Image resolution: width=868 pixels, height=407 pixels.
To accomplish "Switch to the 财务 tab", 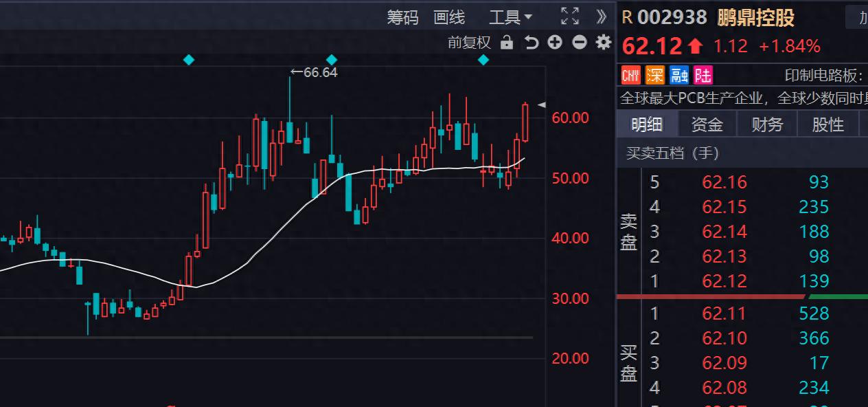I will pyautogui.click(x=767, y=124).
